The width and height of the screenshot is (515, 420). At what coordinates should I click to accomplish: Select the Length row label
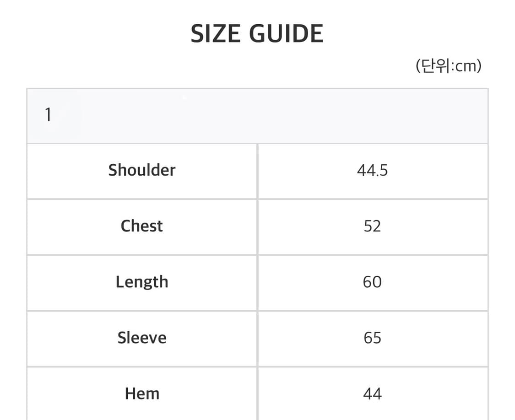[142, 282]
